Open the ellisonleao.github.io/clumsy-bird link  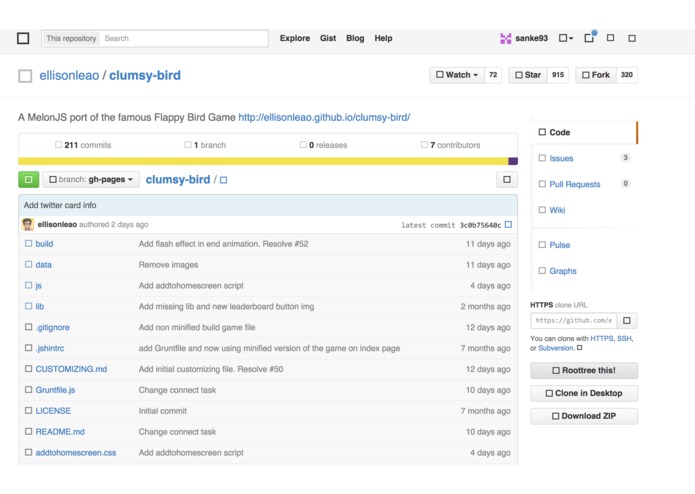tap(324, 117)
